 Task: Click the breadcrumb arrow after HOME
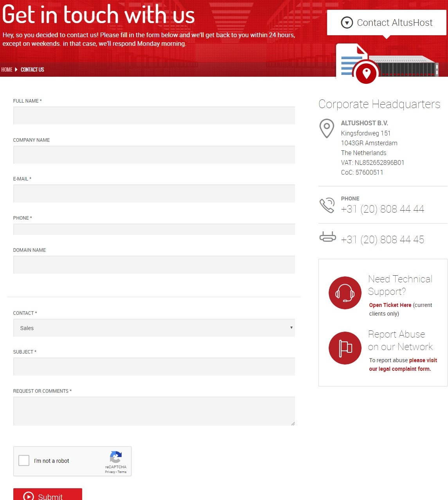click(x=16, y=70)
